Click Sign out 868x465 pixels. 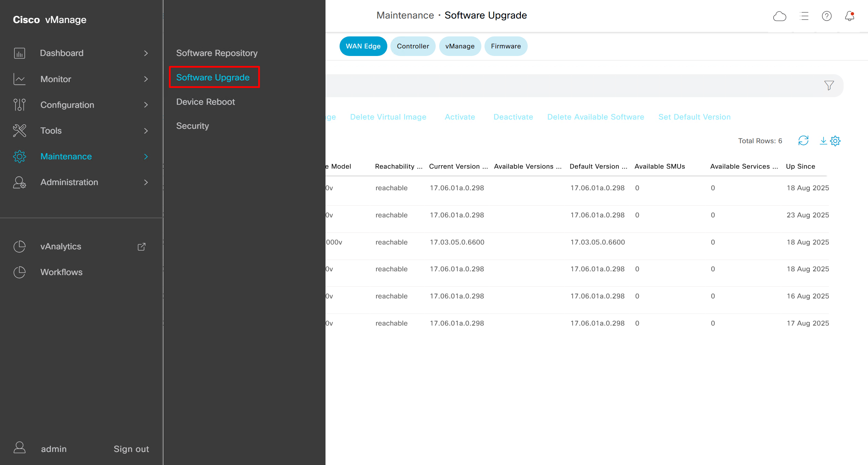click(131, 449)
